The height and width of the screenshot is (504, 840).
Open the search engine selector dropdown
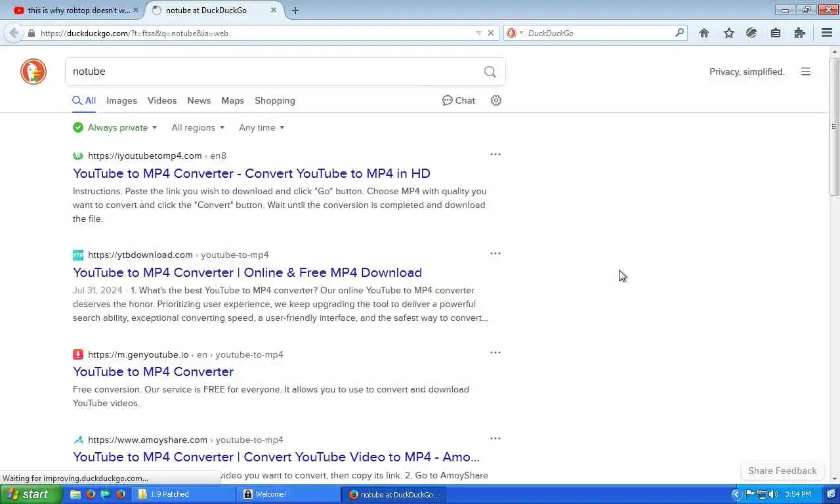click(x=514, y=33)
